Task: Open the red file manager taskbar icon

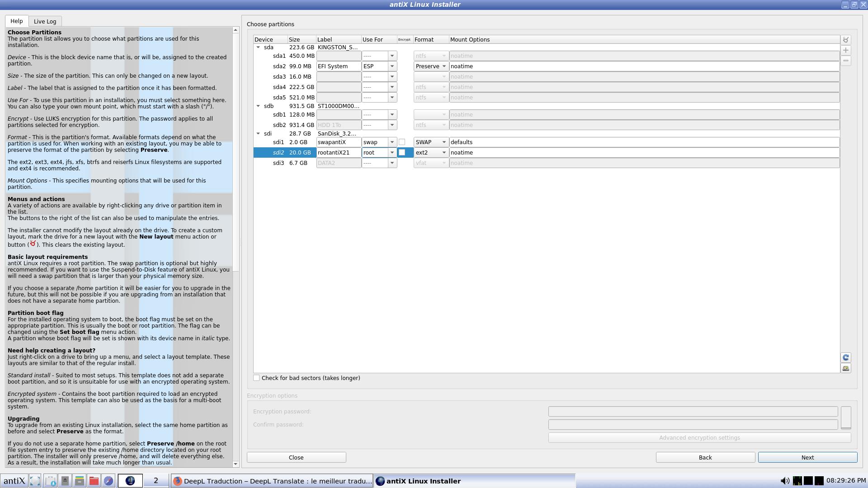Action: pyautogui.click(x=94, y=481)
